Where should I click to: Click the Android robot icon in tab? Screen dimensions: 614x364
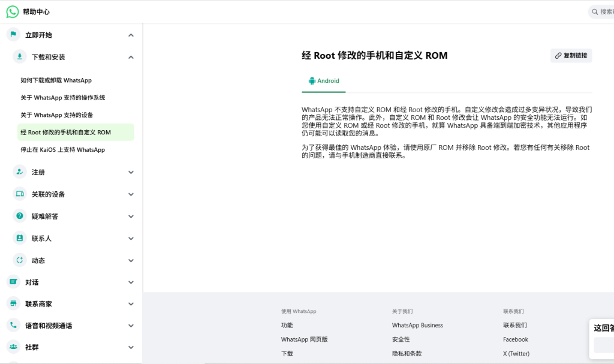[x=312, y=81]
